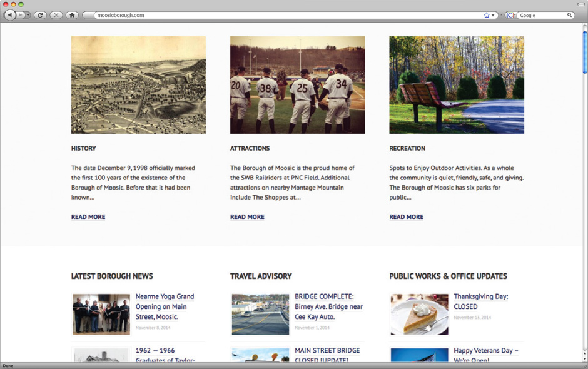Open the Thanksgiving Day: CLOSED article
588x369 pixels.
(x=481, y=301)
